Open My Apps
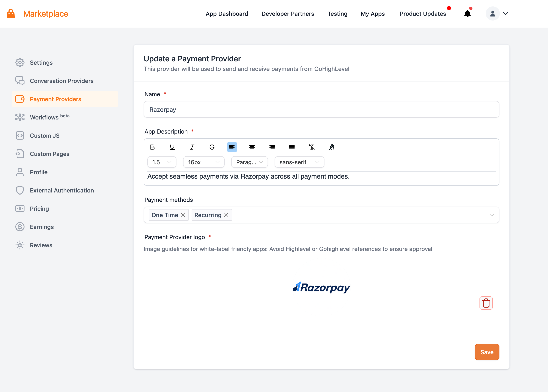This screenshot has width=548, height=392. [x=373, y=14]
